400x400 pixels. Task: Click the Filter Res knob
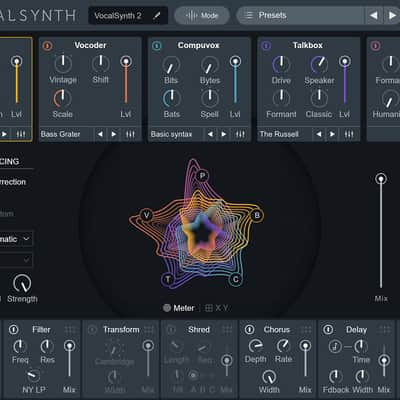(x=47, y=347)
